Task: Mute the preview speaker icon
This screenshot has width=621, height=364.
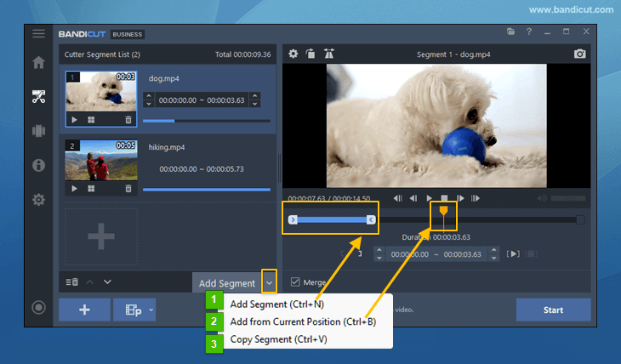Action: [x=542, y=198]
